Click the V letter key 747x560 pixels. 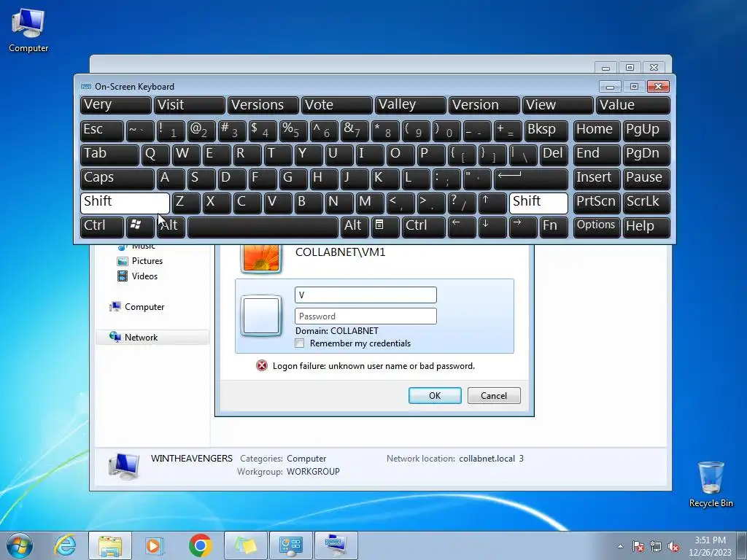pos(278,203)
